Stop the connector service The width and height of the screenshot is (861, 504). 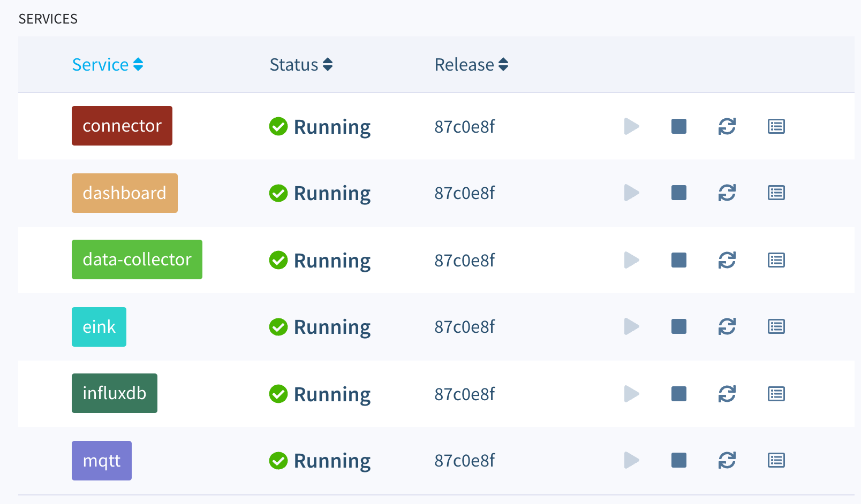tap(678, 126)
